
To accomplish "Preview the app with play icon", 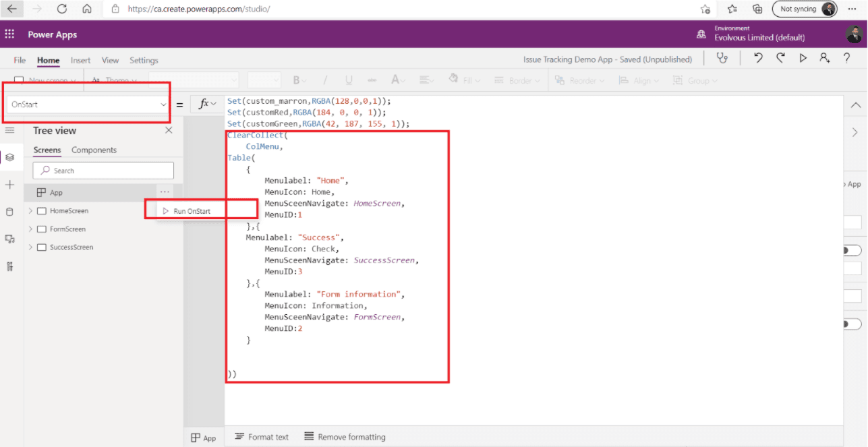I will click(803, 59).
